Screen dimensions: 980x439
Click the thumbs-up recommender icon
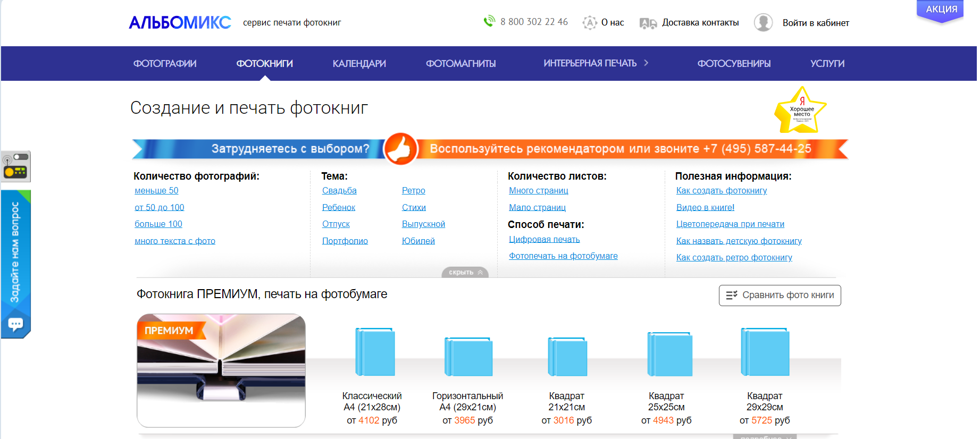coord(400,149)
